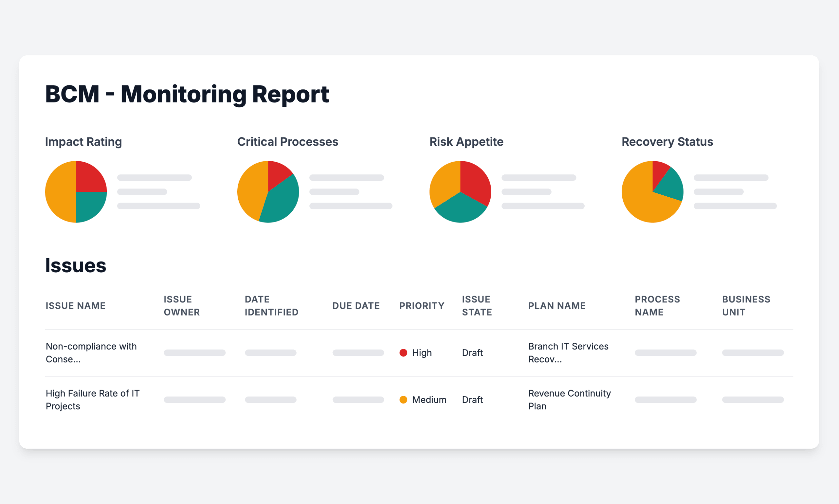Select the Priority column header
This screenshot has height=504, width=839.
pos(422,305)
